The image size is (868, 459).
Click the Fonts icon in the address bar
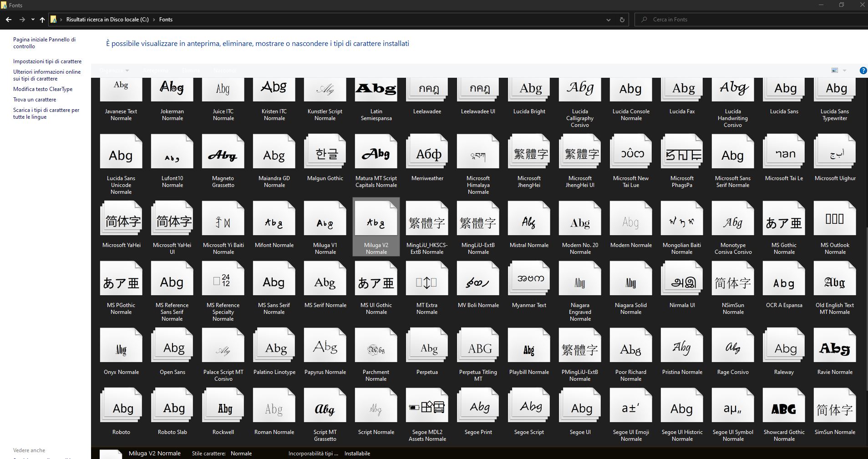[54, 19]
